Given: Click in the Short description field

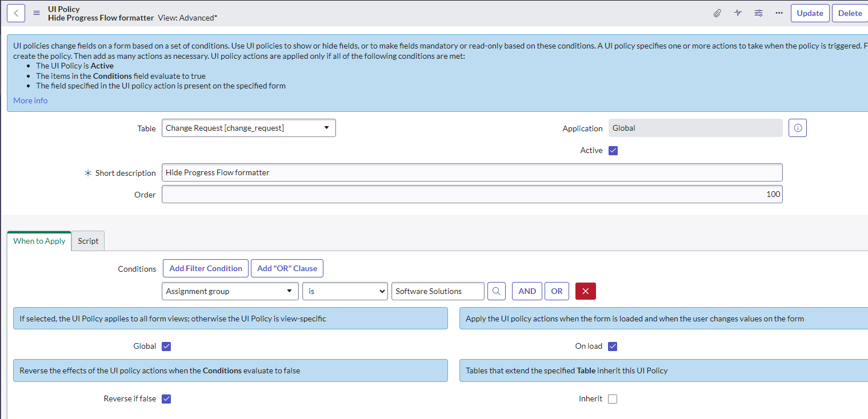Looking at the screenshot, I should tap(471, 173).
